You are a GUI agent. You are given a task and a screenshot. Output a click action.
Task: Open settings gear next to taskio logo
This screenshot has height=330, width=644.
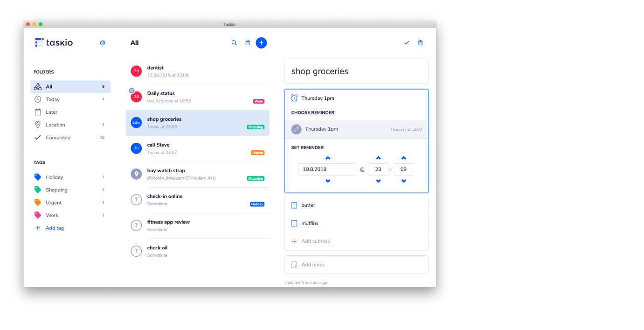(x=103, y=42)
